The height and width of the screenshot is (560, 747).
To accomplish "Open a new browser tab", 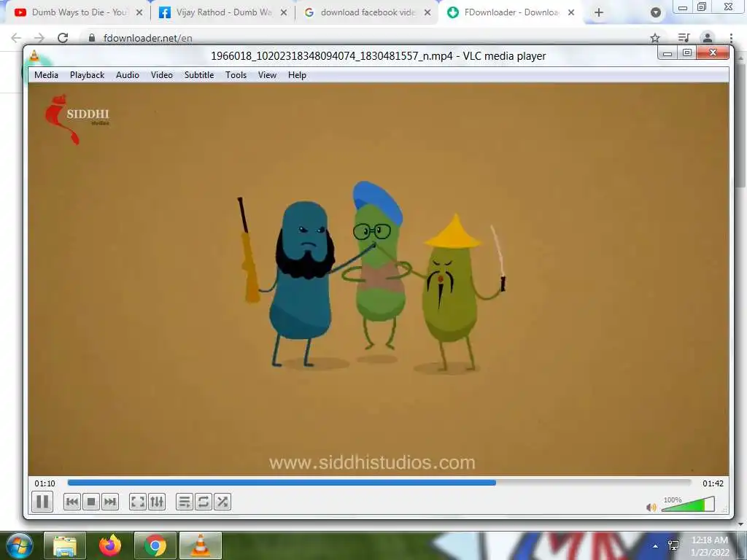I will [x=599, y=13].
